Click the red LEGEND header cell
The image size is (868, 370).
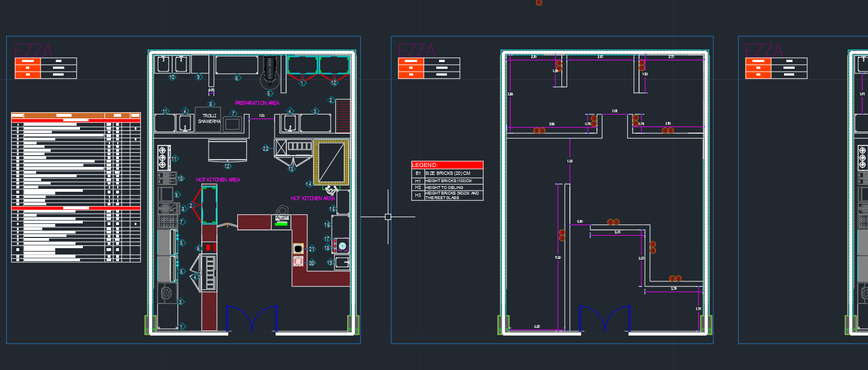coord(447,165)
